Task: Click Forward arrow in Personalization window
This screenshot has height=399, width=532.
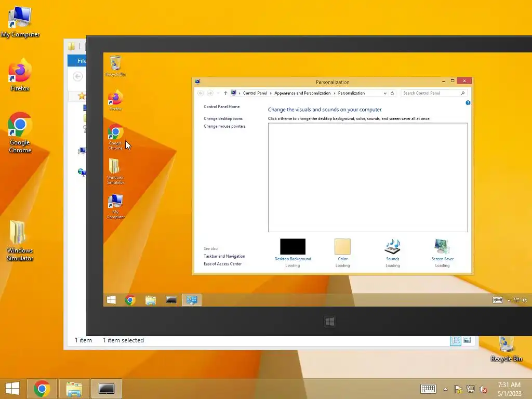Action: pos(210,94)
